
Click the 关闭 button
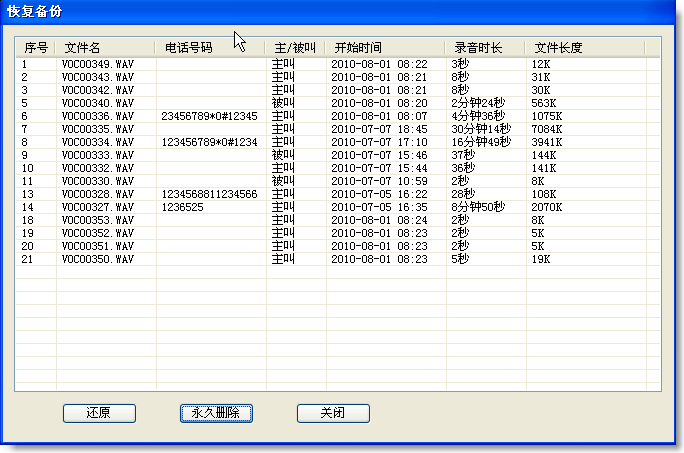pyautogui.click(x=333, y=413)
